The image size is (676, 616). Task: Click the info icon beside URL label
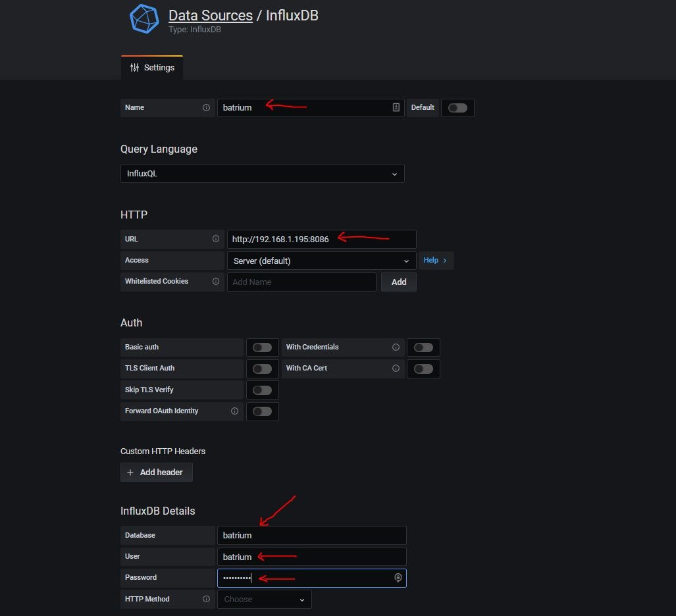pos(215,239)
